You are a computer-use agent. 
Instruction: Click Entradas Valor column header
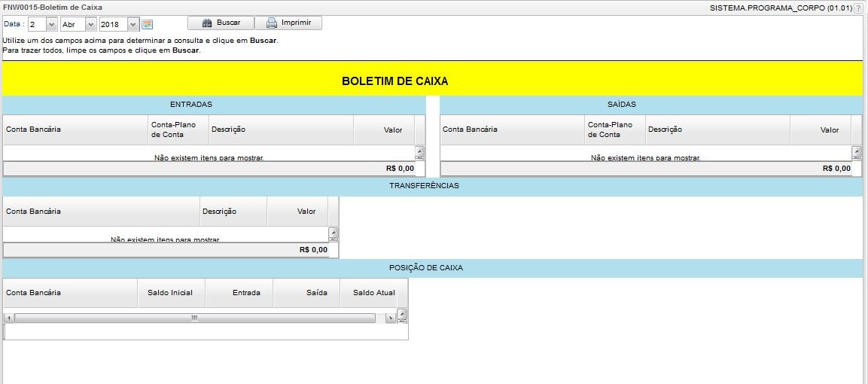pyautogui.click(x=384, y=130)
